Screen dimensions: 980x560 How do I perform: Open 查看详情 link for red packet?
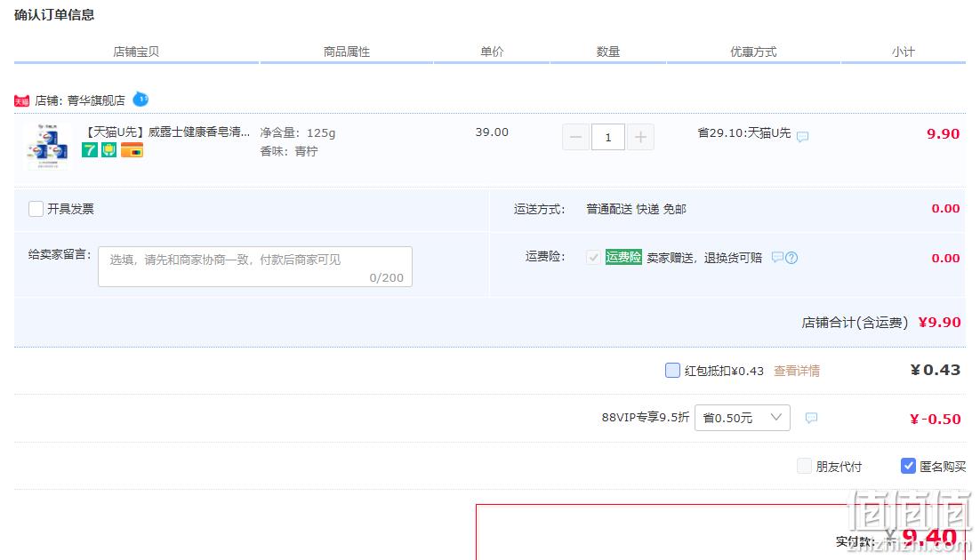797,372
